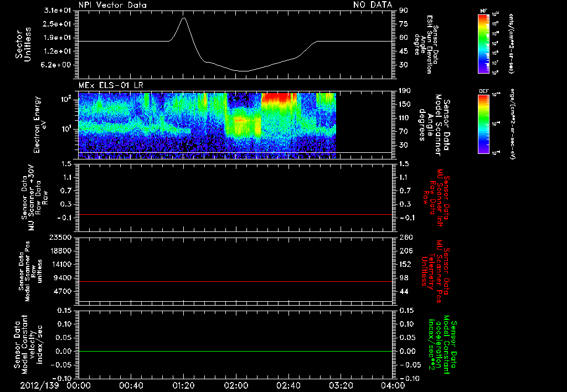Click the Model Scanner Angle degrees label
The height and width of the screenshot is (392, 567).
[433, 125]
